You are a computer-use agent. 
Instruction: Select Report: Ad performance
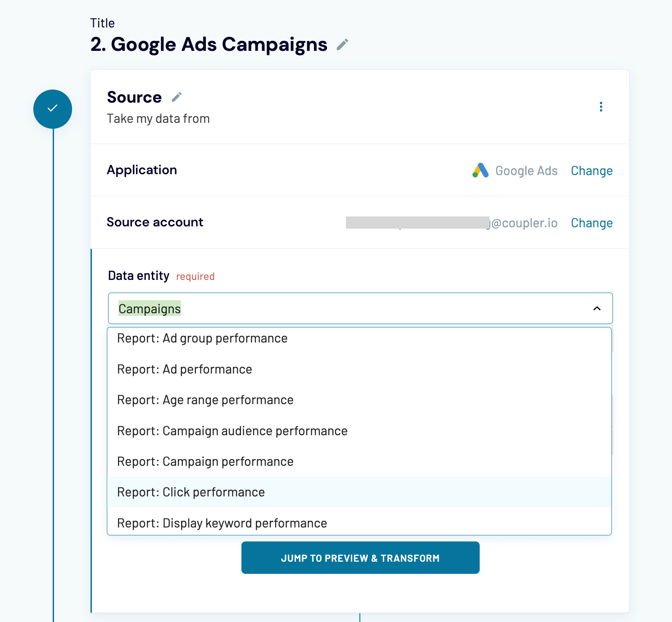(x=185, y=369)
